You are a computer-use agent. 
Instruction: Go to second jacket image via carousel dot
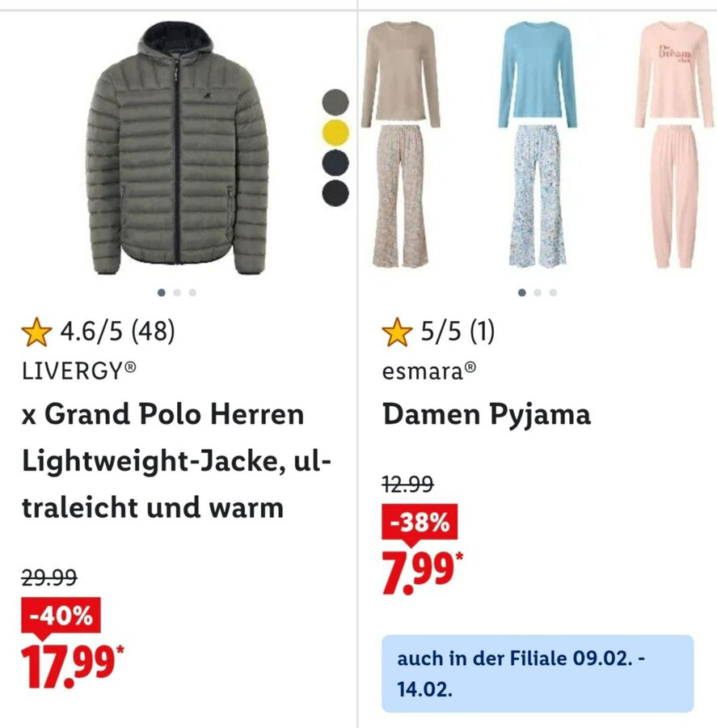(x=177, y=293)
